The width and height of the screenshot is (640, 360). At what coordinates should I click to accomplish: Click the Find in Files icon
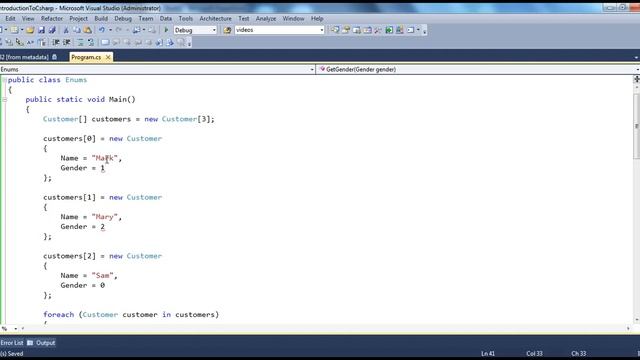227,30
